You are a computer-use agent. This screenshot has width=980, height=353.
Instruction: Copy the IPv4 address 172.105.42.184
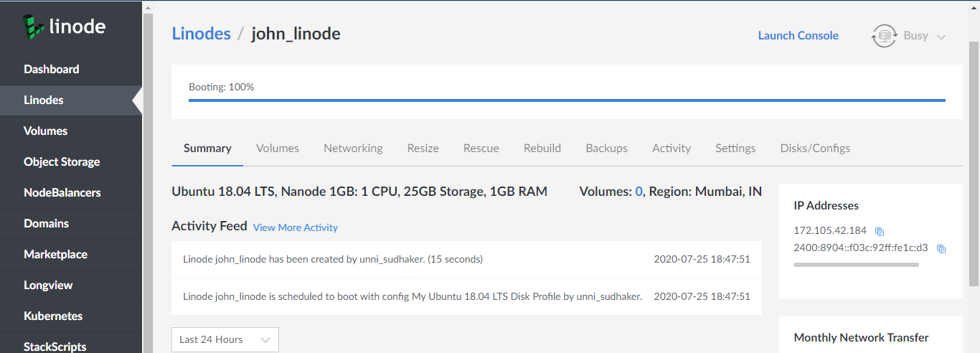point(880,232)
